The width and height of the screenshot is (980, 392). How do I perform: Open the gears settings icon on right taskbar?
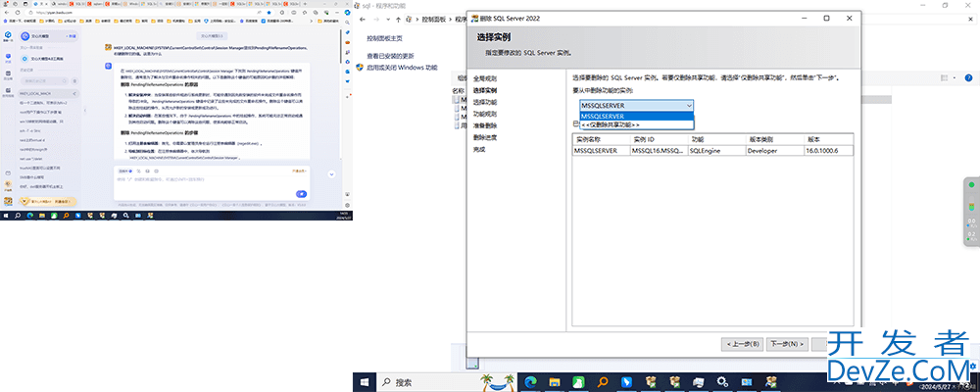(722, 381)
